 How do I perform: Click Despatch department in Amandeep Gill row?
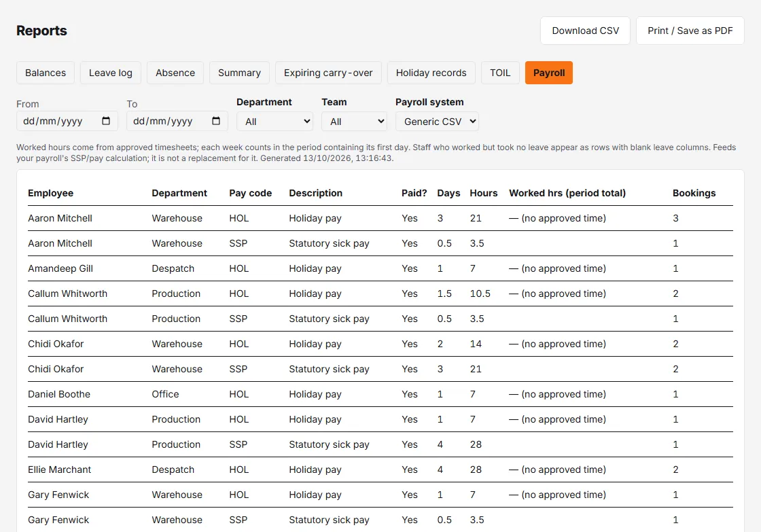173,268
